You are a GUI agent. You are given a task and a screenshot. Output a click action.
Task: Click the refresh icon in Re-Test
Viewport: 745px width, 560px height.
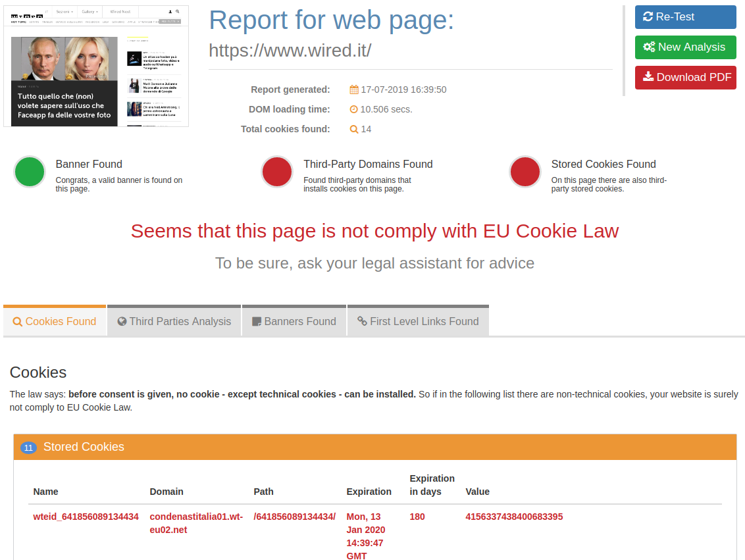(648, 16)
